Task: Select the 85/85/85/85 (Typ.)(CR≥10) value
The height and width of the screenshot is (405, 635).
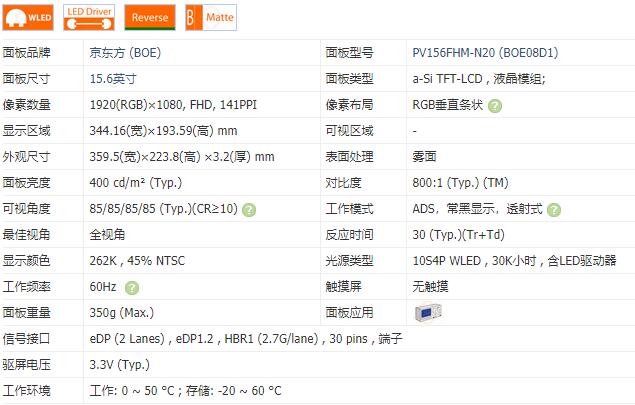Action: tap(164, 209)
